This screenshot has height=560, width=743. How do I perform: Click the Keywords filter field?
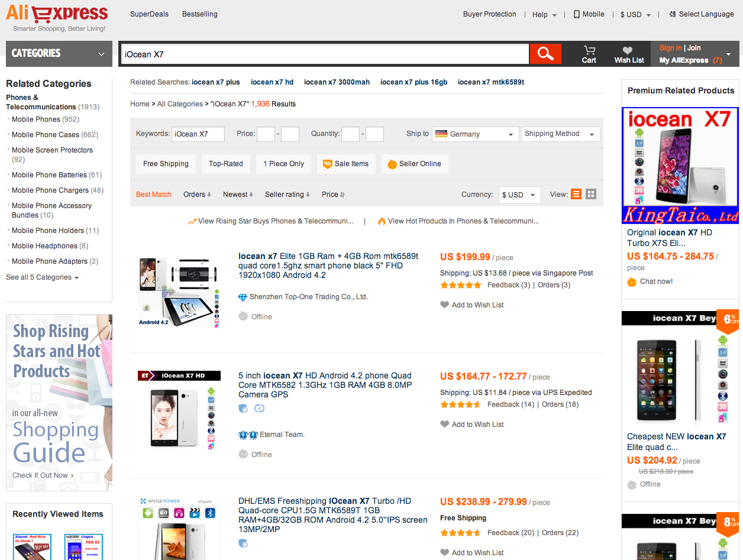(198, 134)
